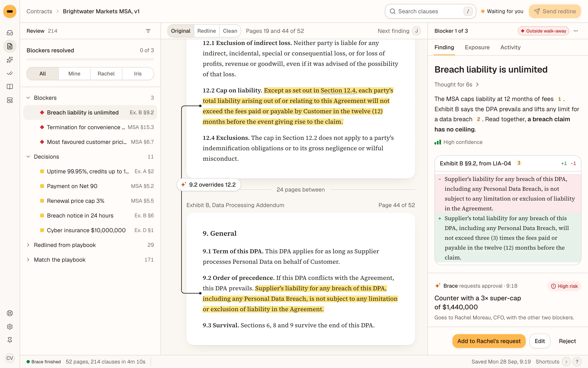Viewport: 588px width, 368px height.
Task: Open the Activity tab
Action: pos(510,47)
